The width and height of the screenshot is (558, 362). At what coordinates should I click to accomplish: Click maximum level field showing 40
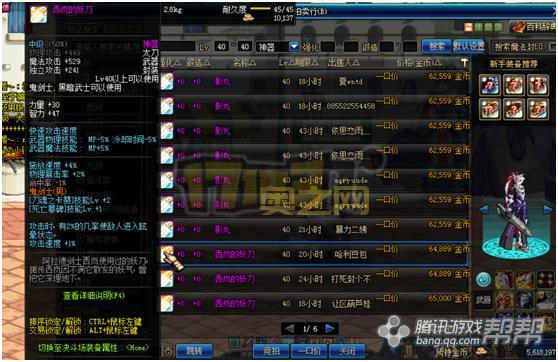point(244,47)
